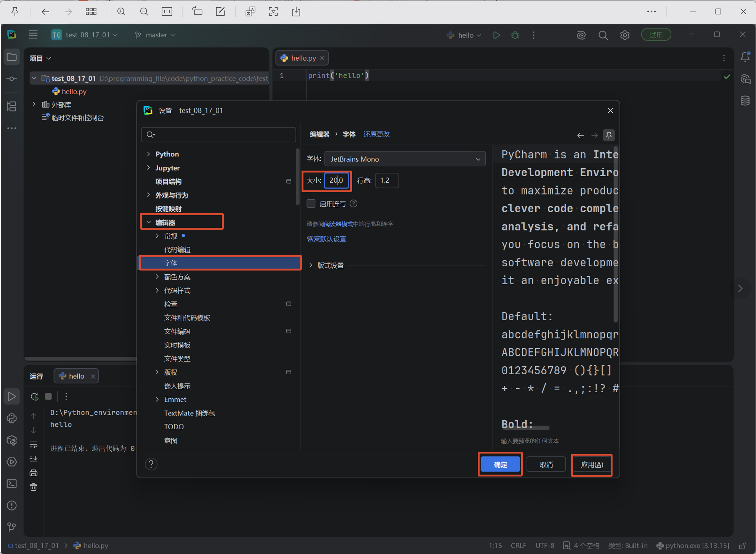This screenshot has height=554, width=756.
Task: Click the Debug bug icon
Action: click(x=515, y=35)
